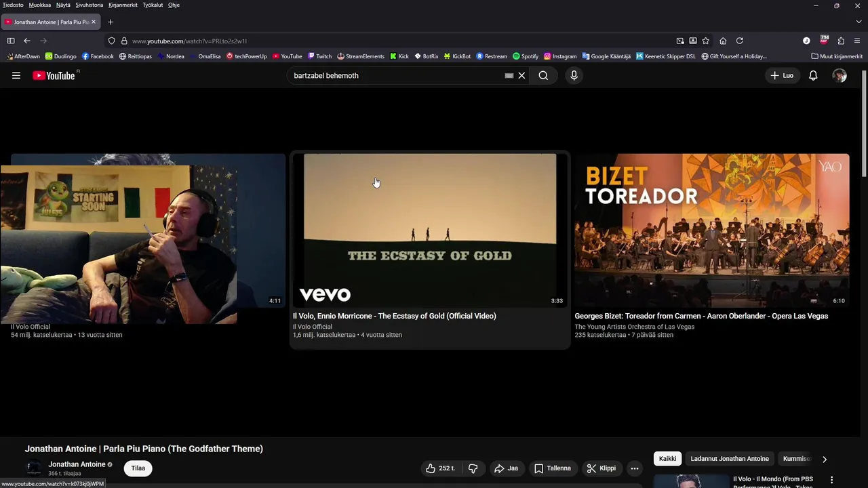Go to the YouTube home logo
868x488 pixels.
click(x=54, y=76)
